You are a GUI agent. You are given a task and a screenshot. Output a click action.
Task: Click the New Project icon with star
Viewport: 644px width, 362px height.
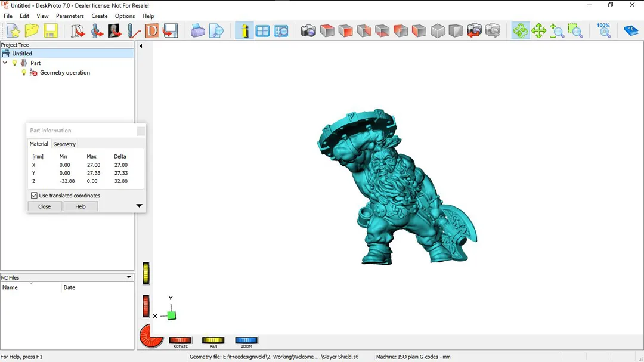(13, 31)
